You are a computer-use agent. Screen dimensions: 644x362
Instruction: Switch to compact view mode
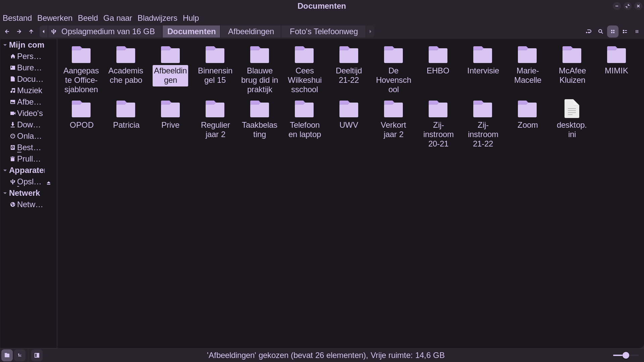(637, 32)
